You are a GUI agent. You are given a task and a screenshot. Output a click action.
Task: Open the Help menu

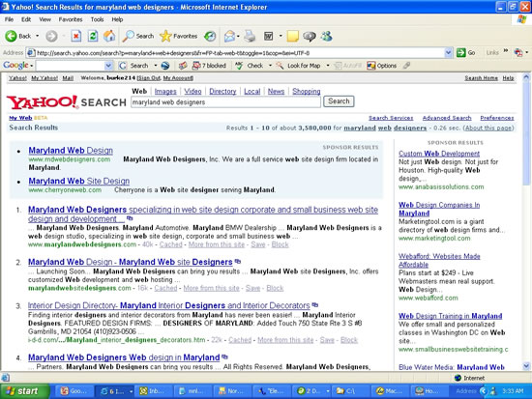point(117,19)
